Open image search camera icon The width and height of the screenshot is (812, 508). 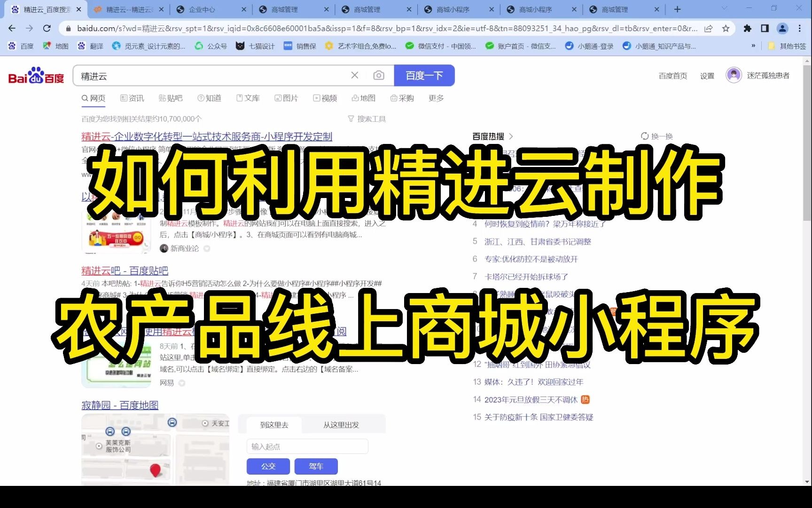(x=379, y=75)
